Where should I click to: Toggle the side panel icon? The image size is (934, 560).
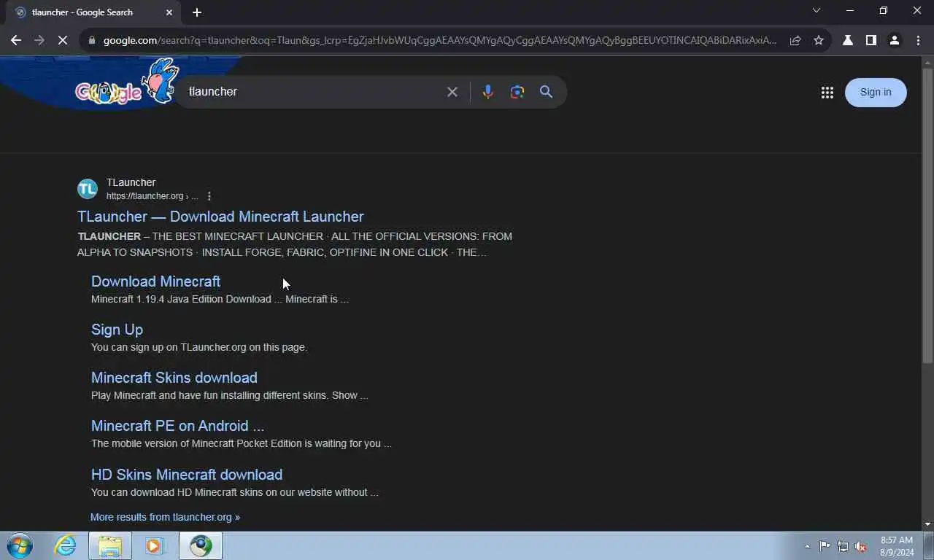point(871,41)
